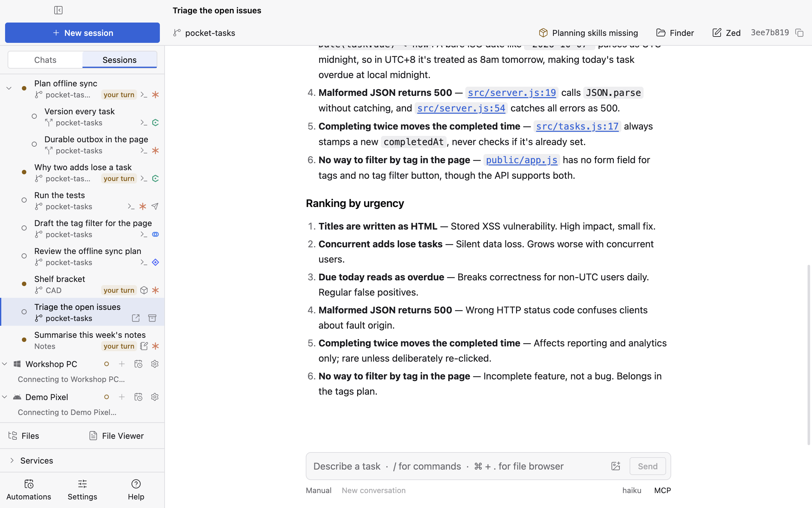Image resolution: width=812 pixels, height=508 pixels.
Task: Open in Finder button
Action: click(x=675, y=33)
